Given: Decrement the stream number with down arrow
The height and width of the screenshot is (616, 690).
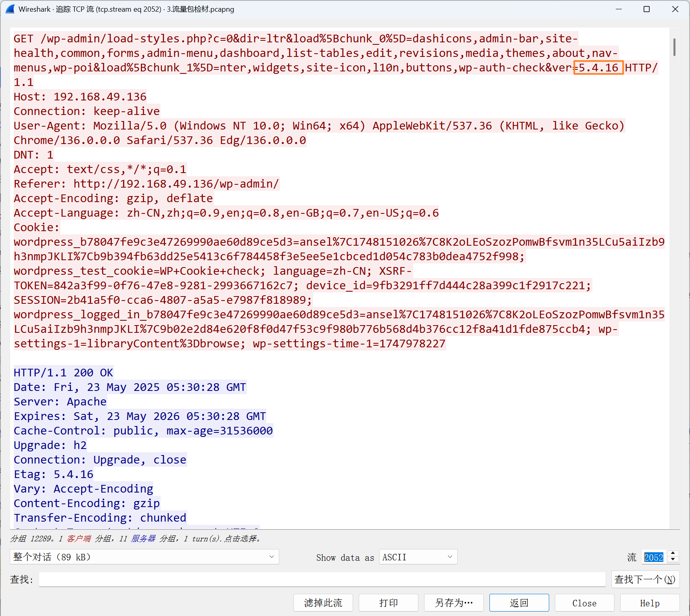Looking at the screenshot, I should tap(673, 560).
